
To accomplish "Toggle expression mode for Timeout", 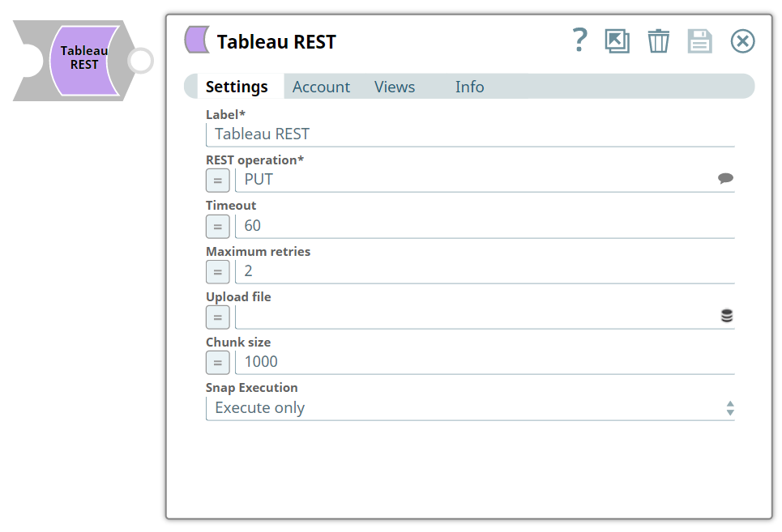I will 217,226.
